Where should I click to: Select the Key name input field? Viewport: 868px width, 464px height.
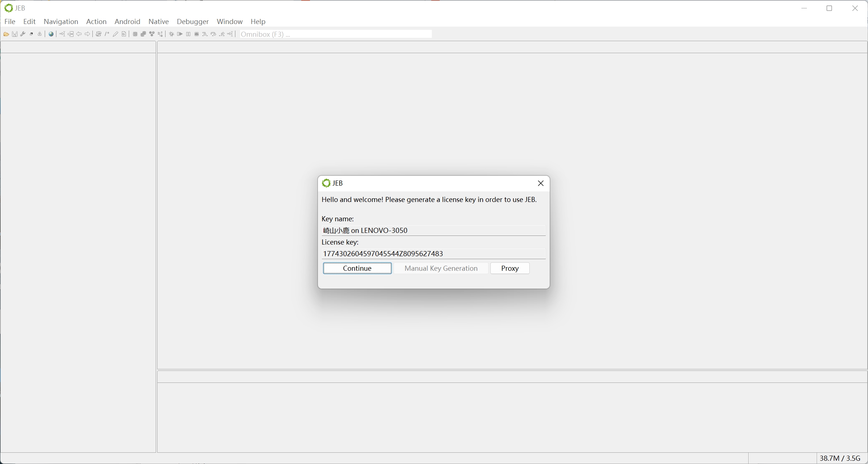[x=433, y=230]
